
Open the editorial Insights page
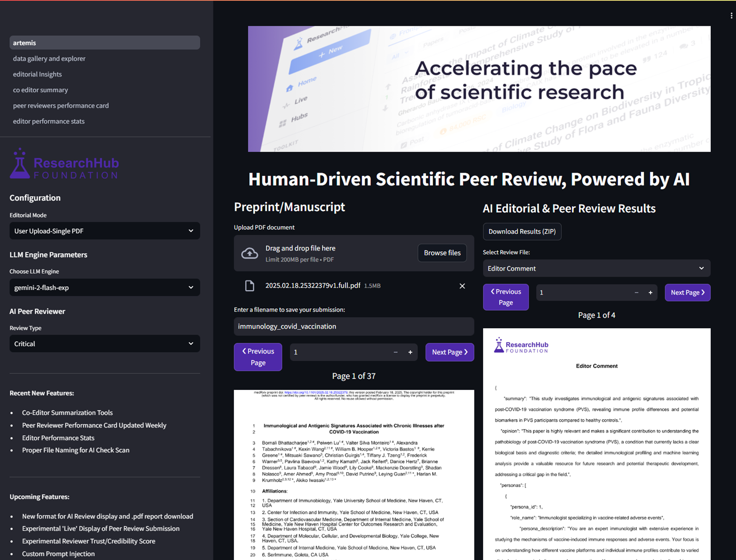[38, 74]
